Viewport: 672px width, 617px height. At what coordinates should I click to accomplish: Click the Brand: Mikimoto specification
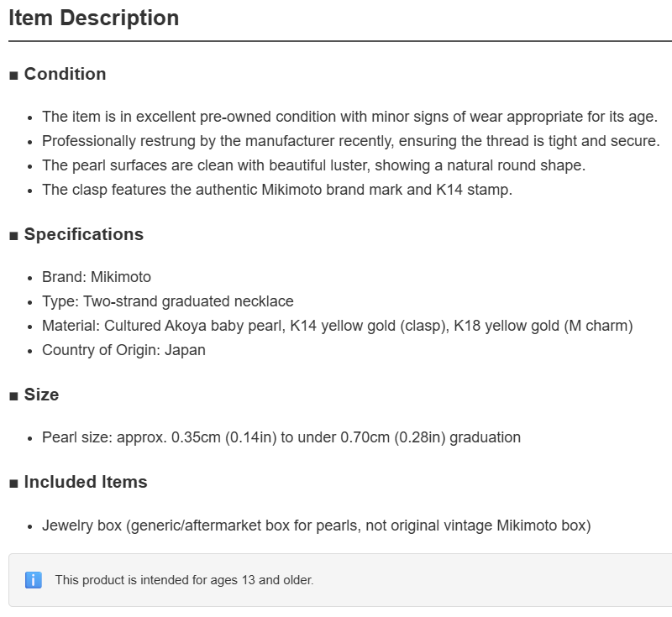tap(97, 278)
